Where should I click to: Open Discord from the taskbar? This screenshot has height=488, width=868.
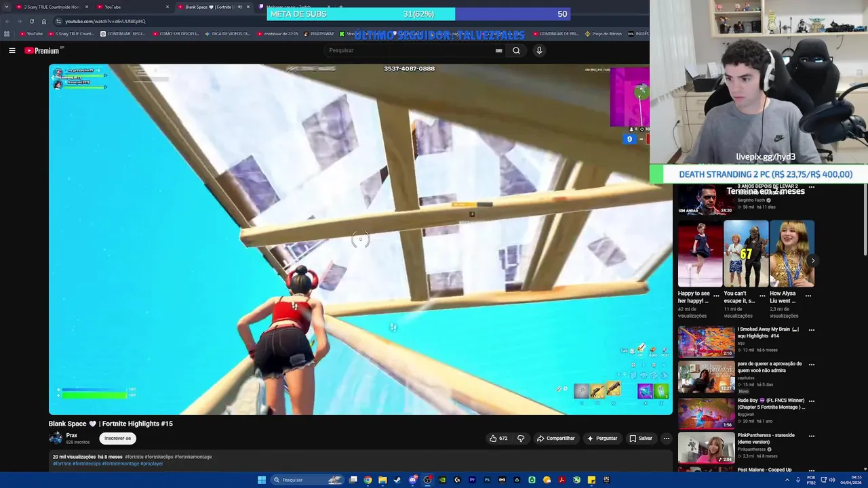(412, 480)
